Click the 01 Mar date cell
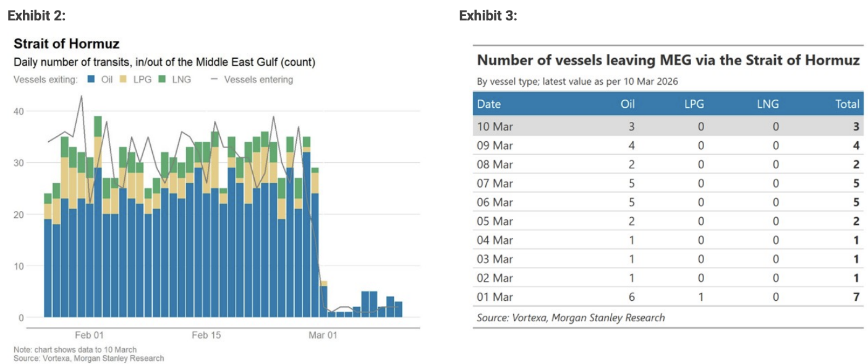Image resolution: width=868 pixels, height=364 pixels. (x=495, y=297)
